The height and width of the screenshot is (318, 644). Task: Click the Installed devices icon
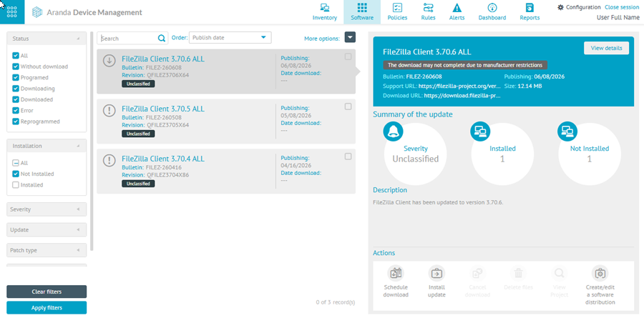(480, 131)
